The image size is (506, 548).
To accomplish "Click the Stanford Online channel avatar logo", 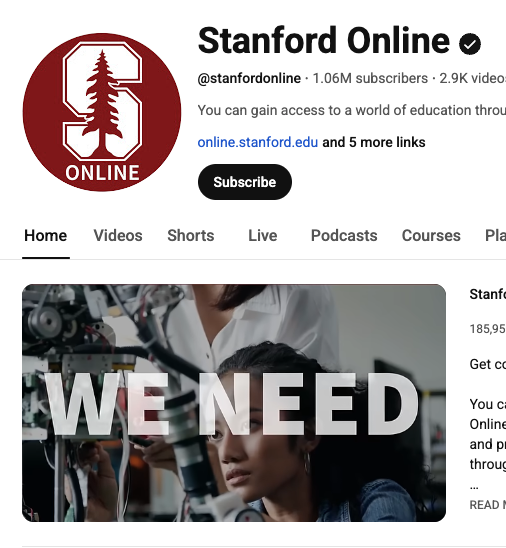I will point(102,112).
